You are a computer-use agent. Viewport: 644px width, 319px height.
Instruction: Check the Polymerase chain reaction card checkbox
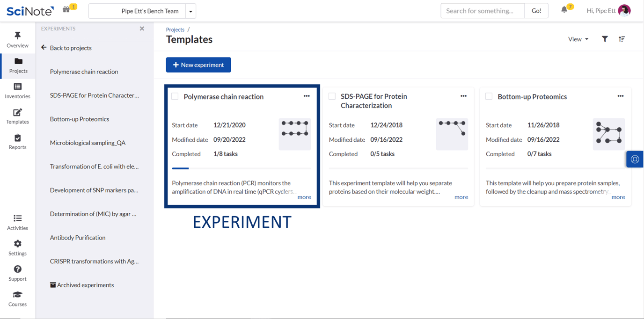175,96
